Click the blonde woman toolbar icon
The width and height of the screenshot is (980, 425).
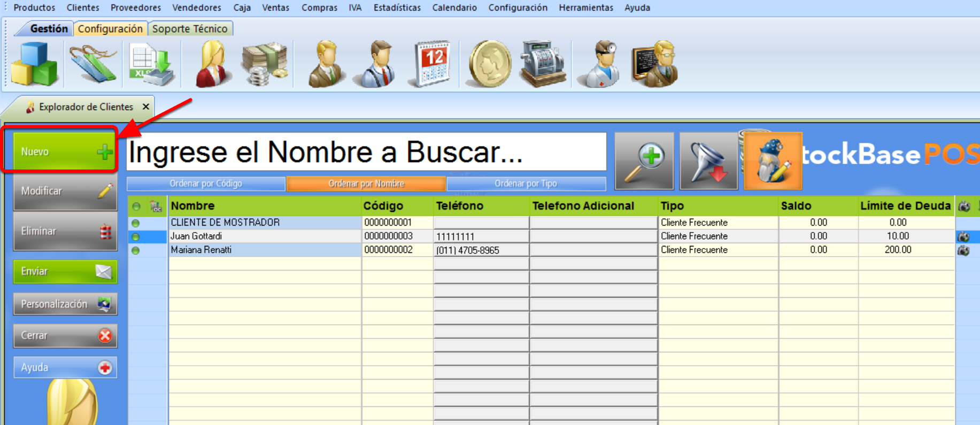[213, 64]
